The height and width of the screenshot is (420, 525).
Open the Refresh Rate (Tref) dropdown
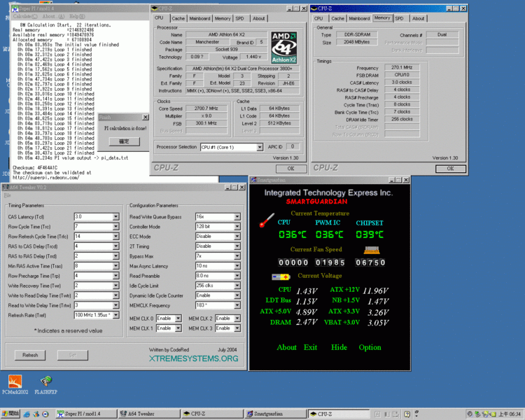pos(115,315)
